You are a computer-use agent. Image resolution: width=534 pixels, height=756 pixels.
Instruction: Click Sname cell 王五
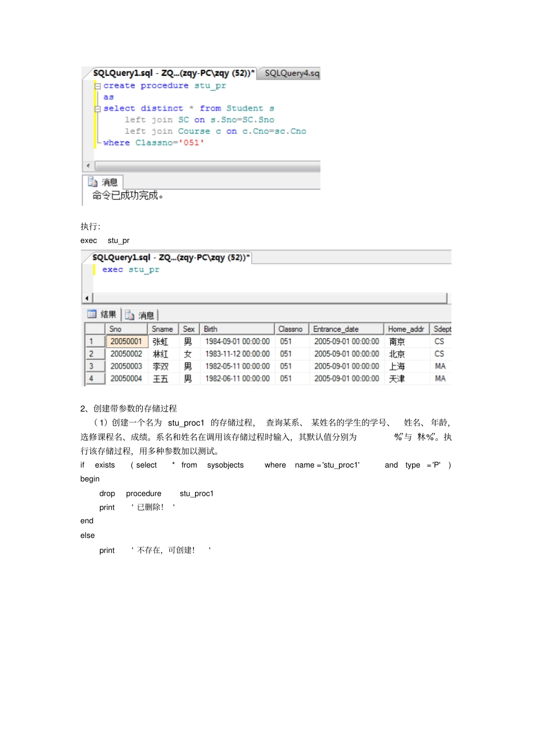pos(163,378)
